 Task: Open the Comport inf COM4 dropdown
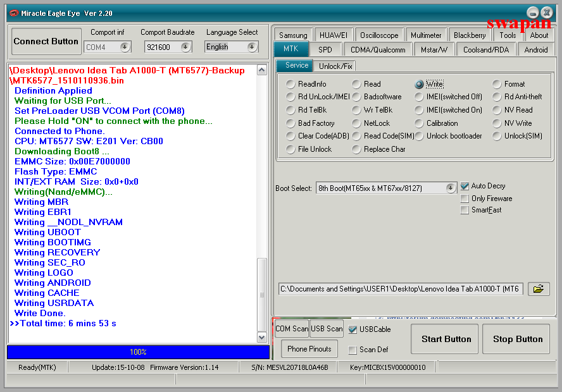(x=125, y=47)
